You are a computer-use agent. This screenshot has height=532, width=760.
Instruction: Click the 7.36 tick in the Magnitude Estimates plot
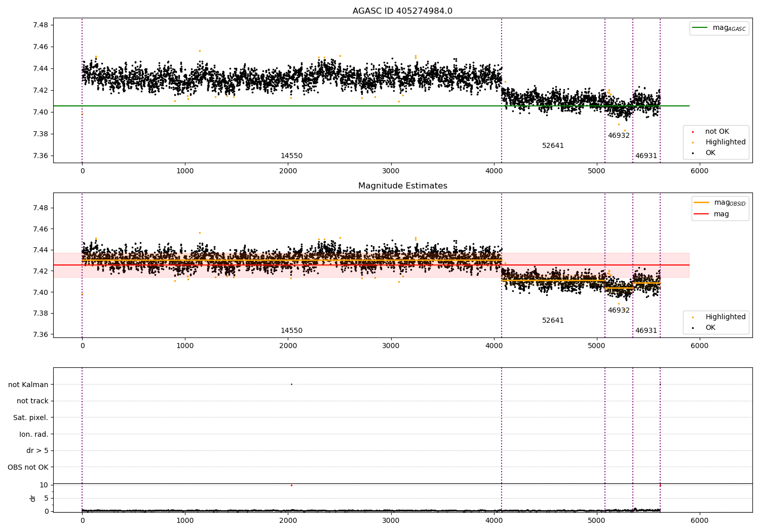41,335
